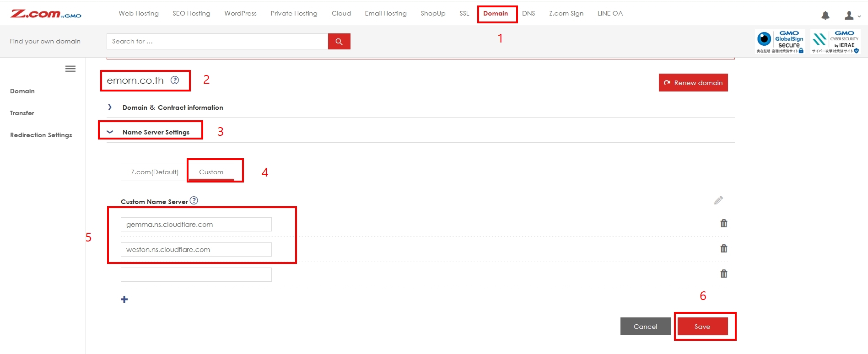This screenshot has width=868, height=354.
Task: Delete the empty third name server row
Action: point(724,274)
